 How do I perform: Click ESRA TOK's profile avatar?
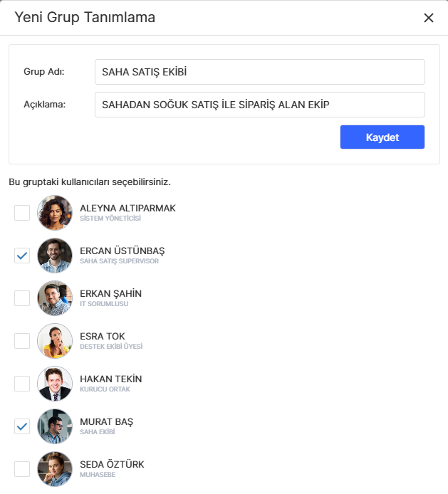click(x=55, y=341)
